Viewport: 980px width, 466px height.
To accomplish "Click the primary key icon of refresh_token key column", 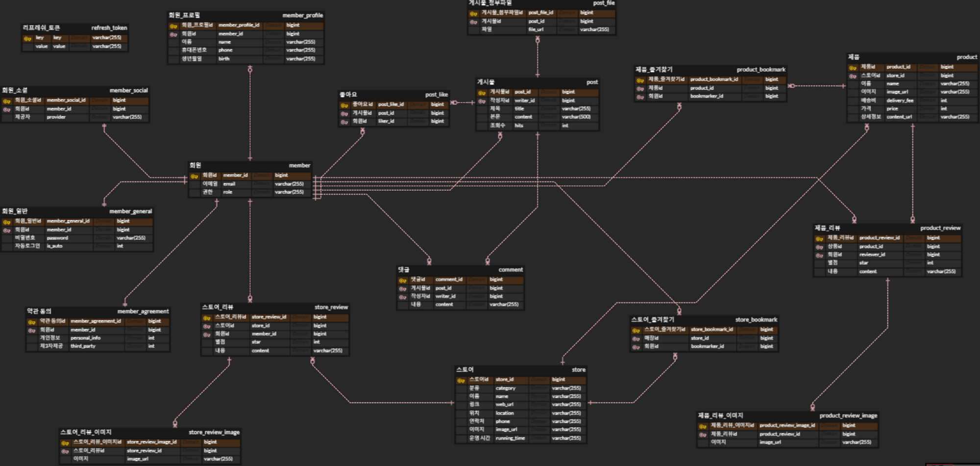I will [x=27, y=38].
